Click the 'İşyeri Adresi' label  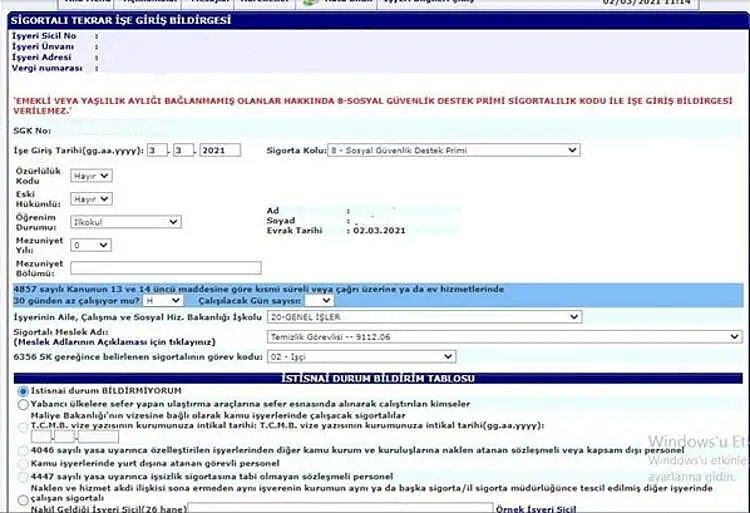point(42,57)
